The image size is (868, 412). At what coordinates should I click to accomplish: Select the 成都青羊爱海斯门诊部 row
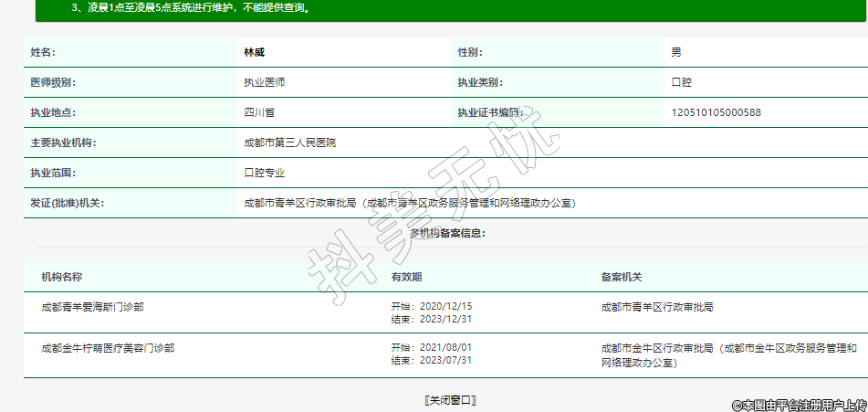(x=92, y=307)
